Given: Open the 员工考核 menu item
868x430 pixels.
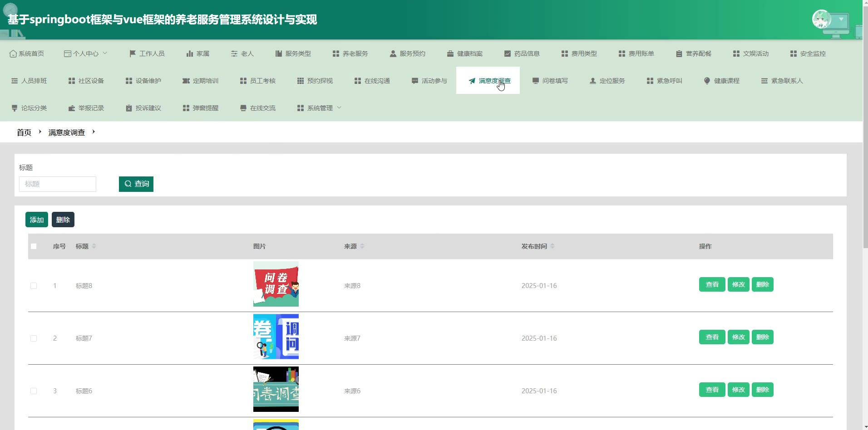Looking at the screenshot, I should pyautogui.click(x=258, y=81).
